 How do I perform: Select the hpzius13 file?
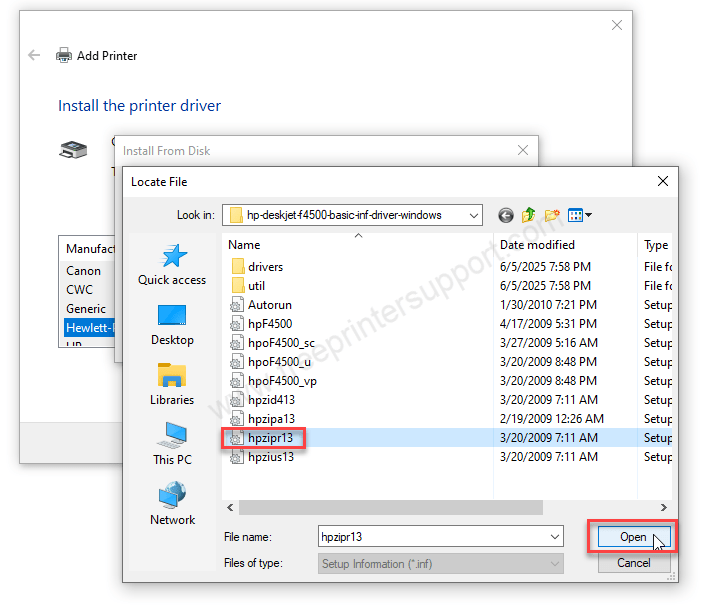click(x=262, y=457)
